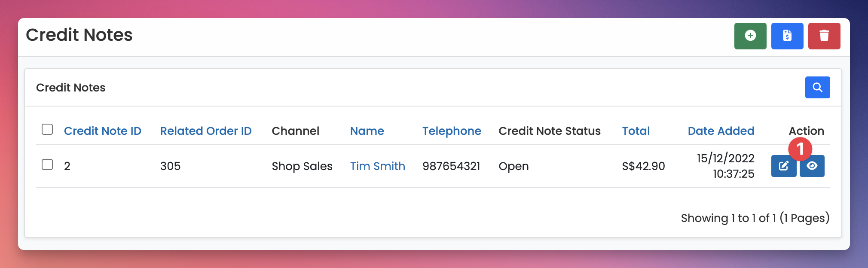Sort by the Date Added column header

click(x=721, y=131)
